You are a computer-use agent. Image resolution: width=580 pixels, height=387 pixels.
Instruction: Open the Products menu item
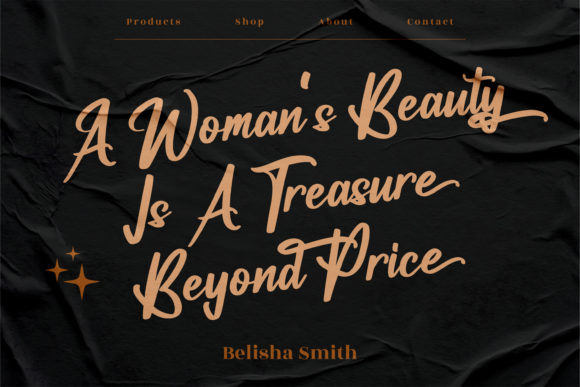click(154, 22)
